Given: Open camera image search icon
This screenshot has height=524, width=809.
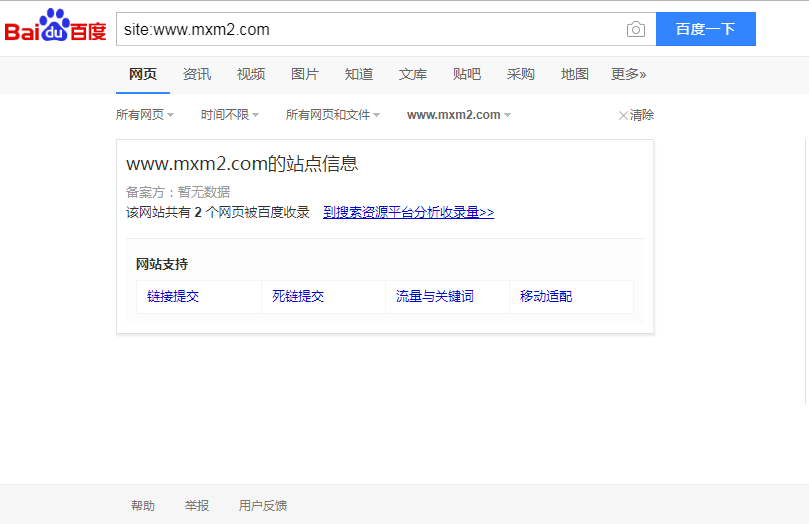Looking at the screenshot, I should tap(635, 29).
